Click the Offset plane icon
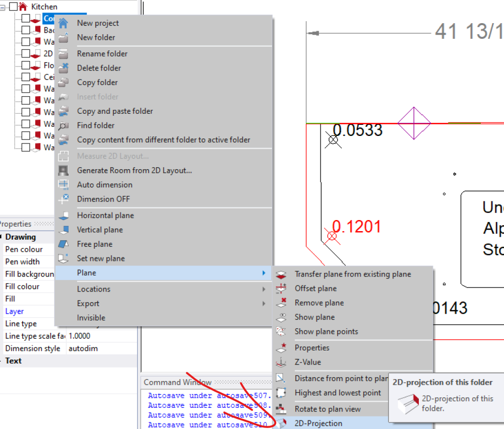Screen dimensions: 504x429 pyautogui.click(x=281, y=289)
